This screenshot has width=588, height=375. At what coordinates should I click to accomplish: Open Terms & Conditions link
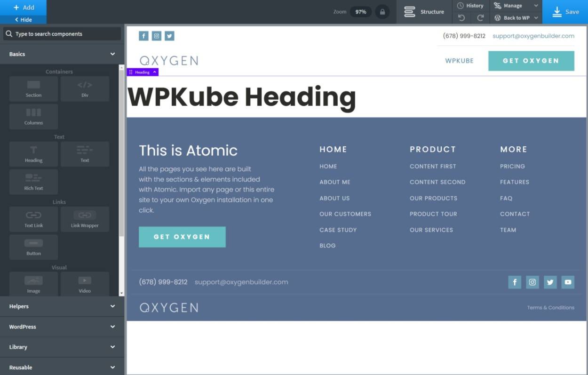pos(550,308)
